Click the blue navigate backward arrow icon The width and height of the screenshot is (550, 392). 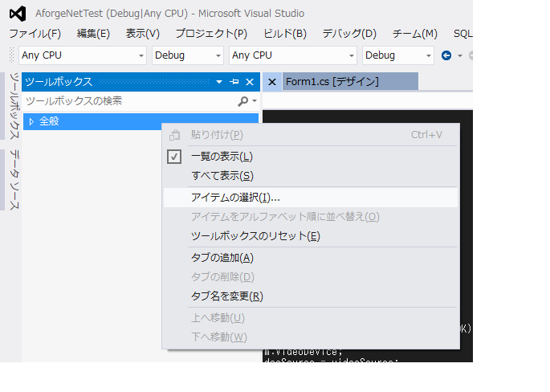(x=446, y=55)
